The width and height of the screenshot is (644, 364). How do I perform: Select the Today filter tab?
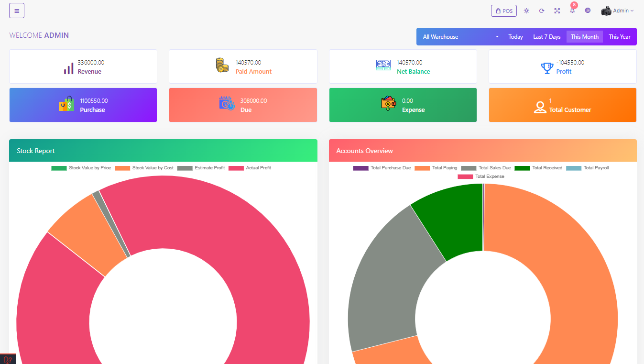coord(515,37)
